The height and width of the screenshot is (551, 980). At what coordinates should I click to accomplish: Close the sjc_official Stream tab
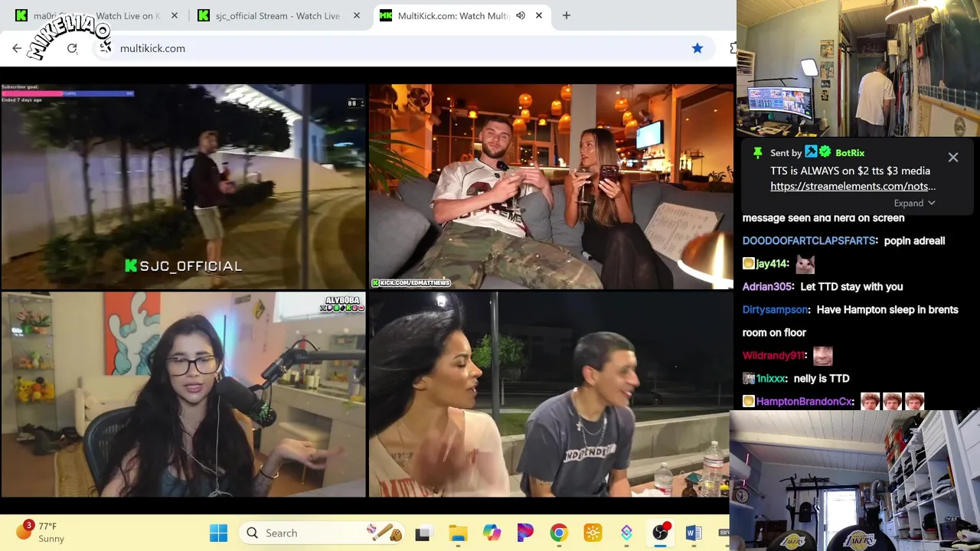[357, 15]
